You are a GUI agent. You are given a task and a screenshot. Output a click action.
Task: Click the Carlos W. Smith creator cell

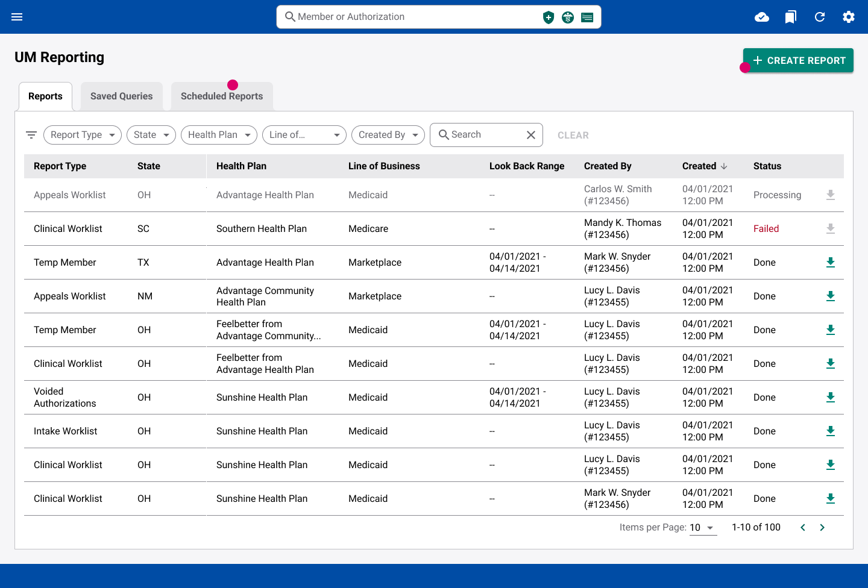[x=618, y=195]
